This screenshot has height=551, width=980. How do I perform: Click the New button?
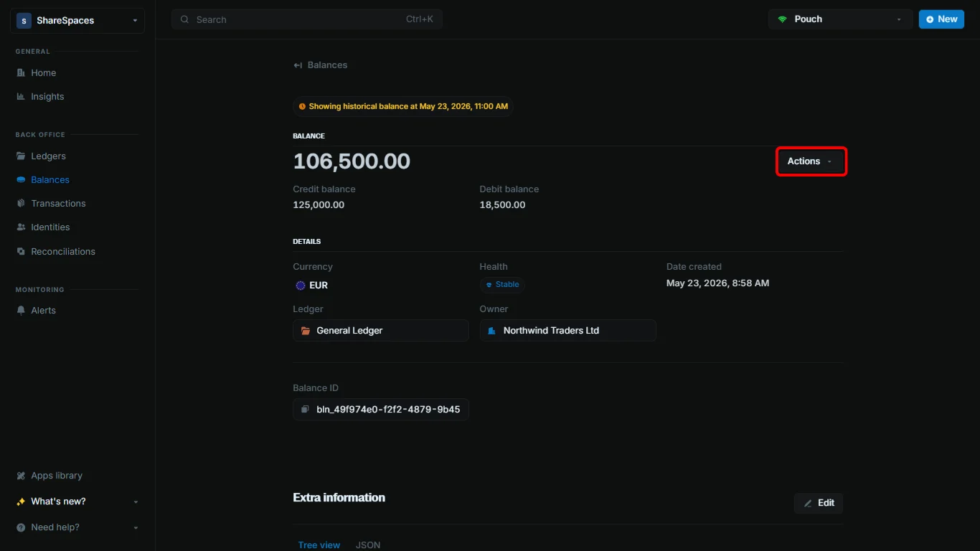[x=941, y=19]
